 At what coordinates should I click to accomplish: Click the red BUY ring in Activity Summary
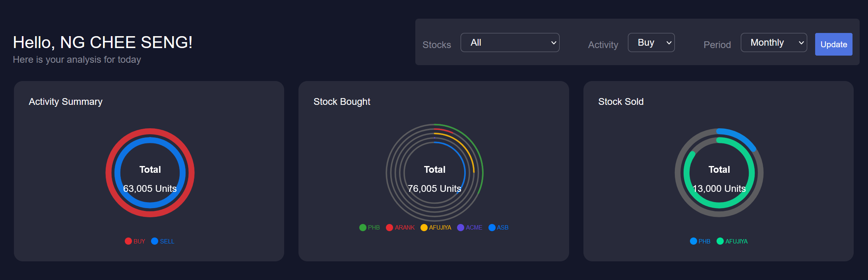(108, 173)
